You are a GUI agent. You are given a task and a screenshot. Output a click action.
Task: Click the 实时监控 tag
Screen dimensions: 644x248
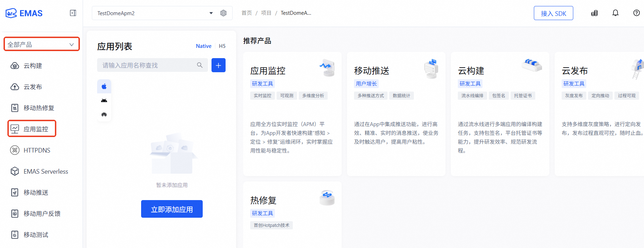[263, 96]
